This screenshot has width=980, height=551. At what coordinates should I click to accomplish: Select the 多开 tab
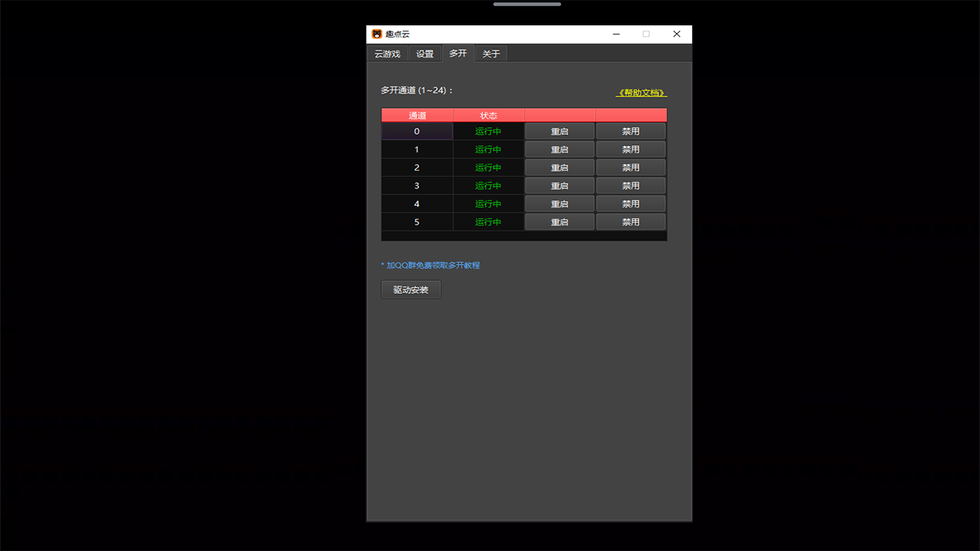[458, 53]
